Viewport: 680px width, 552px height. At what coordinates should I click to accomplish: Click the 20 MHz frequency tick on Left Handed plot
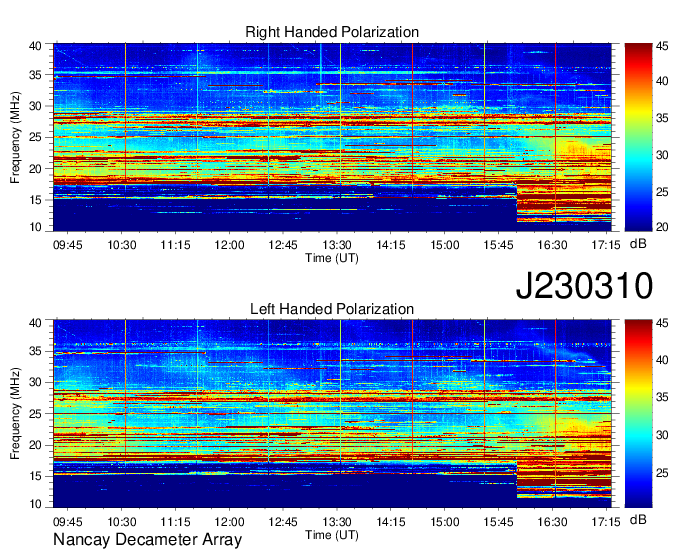(x=35, y=445)
